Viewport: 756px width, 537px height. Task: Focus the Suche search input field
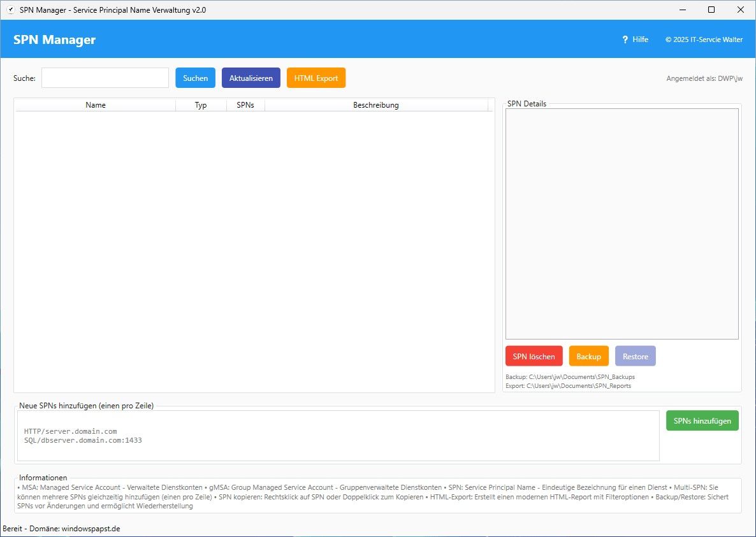(x=105, y=78)
